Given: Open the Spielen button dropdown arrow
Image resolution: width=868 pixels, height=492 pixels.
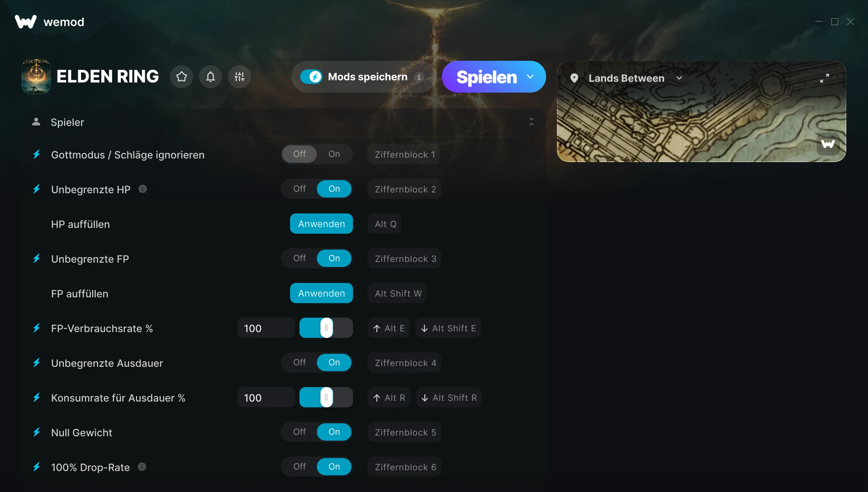Looking at the screenshot, I should [530, 77].
